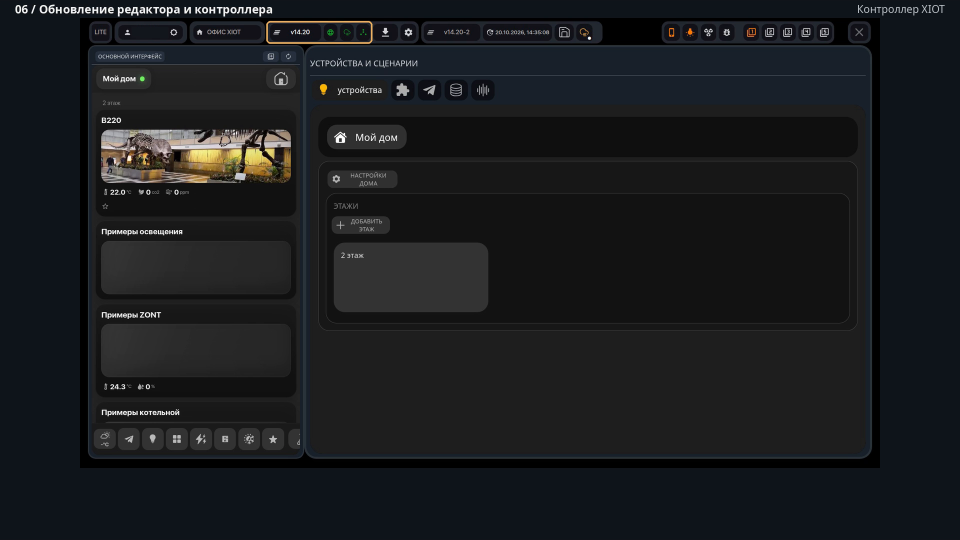Screen dimensions: 960x540
Task: Click the 22.0 temperature reading in B220
Action: click(x=117, y=192)
